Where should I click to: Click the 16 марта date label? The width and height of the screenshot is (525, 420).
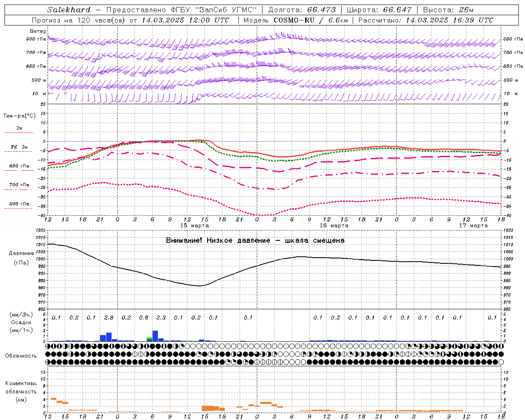pos(334,226)
